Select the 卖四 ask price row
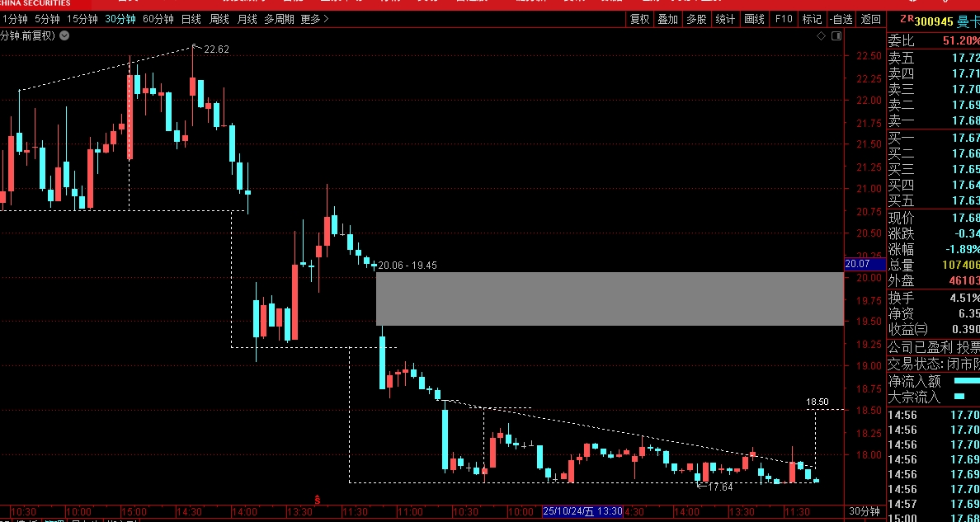The height and width of the screenshot is (522, 980). (x=934, y=73)
